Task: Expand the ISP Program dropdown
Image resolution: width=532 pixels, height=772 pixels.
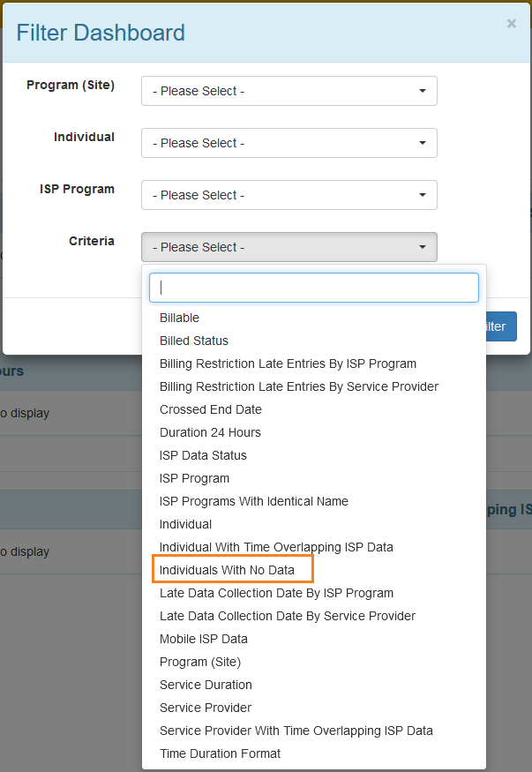Action: point(288,195)
